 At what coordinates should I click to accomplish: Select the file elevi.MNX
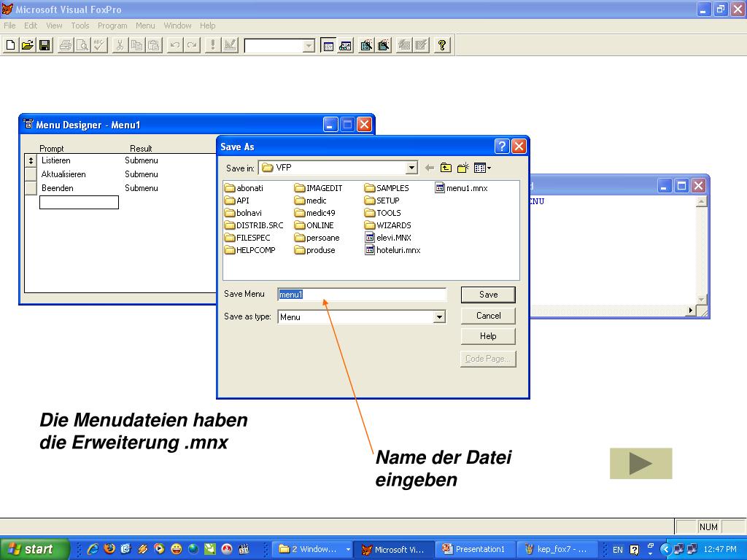coord(388,238)
